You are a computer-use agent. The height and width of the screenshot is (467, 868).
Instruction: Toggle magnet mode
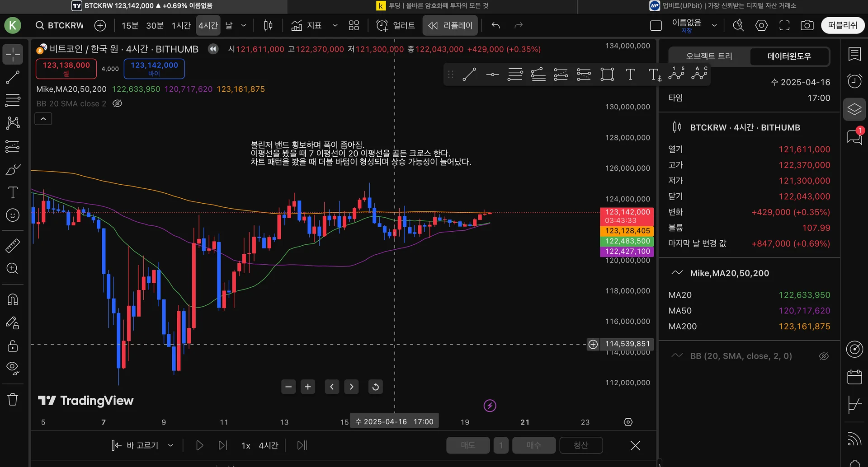[x=13, y=299]
